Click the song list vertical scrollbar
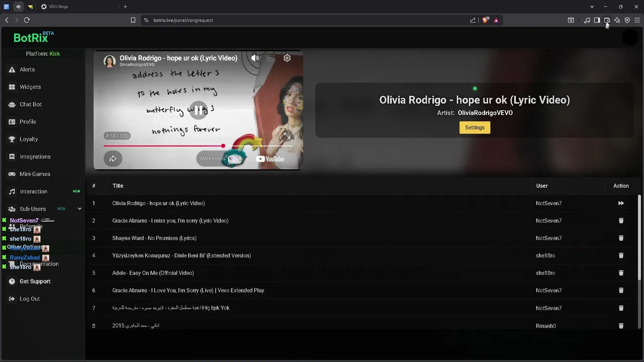 [x=639, y=238]
